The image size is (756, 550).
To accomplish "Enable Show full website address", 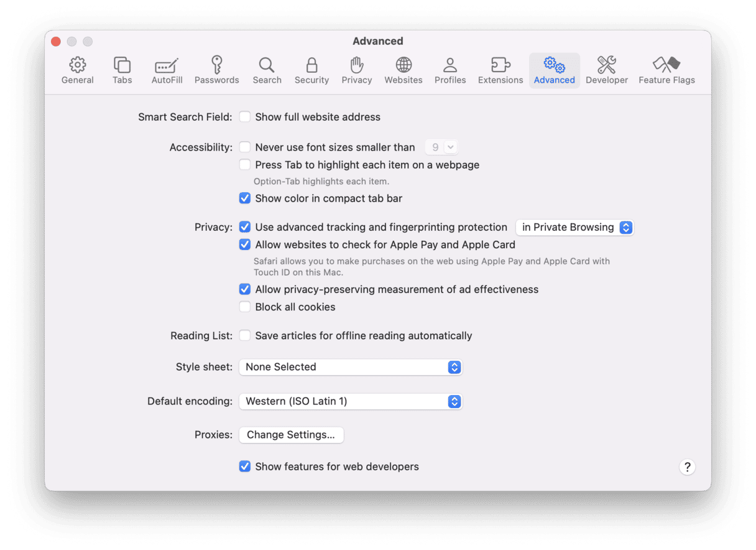I will click(245, 117).
